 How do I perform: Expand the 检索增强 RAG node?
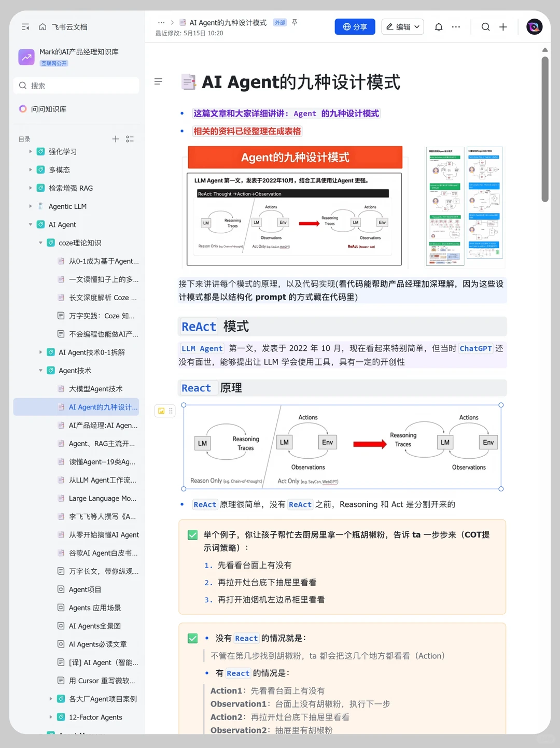click(x=30, y=188)
